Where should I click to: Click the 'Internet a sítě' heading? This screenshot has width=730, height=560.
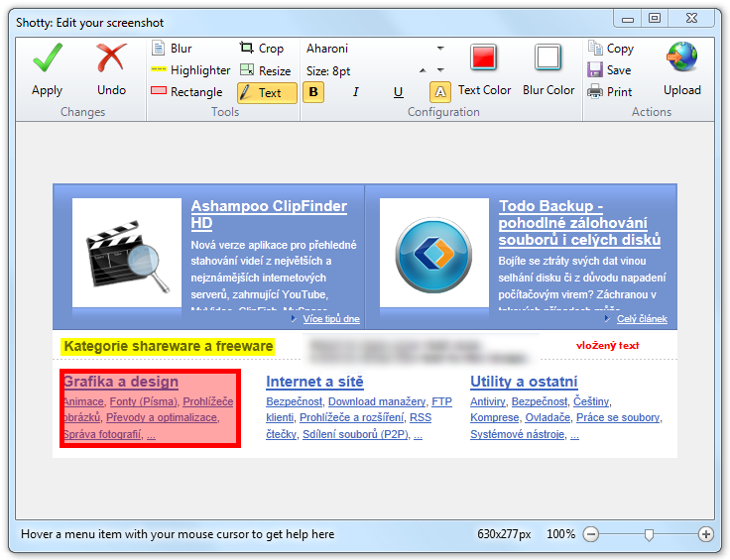314,382
